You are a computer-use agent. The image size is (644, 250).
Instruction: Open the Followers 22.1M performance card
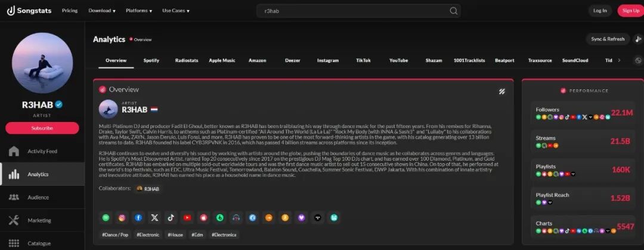[583, 113]
